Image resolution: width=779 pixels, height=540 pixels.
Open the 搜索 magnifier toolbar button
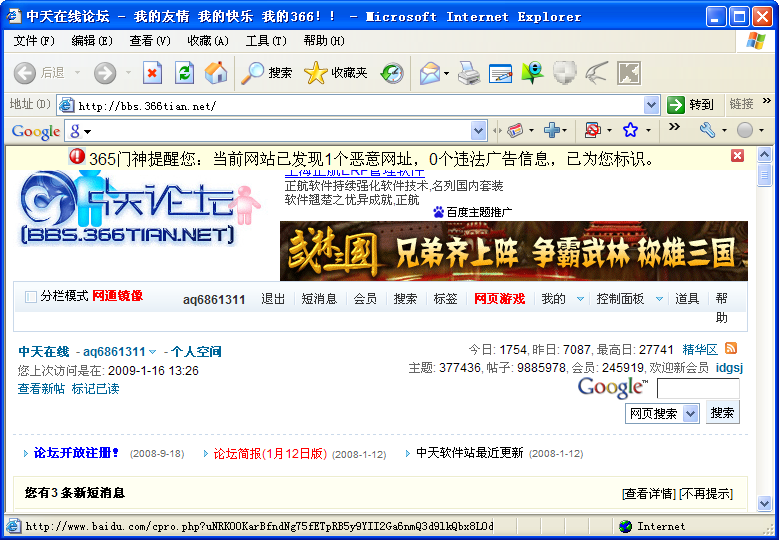[x=267, y=73]
